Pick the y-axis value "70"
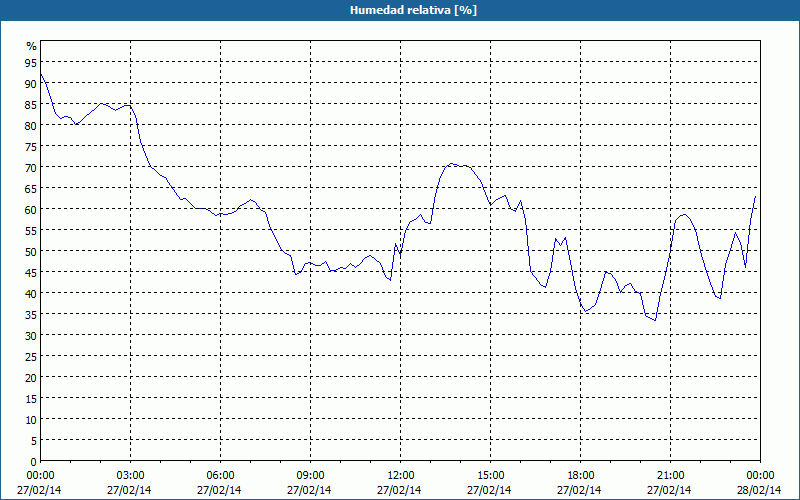Image resolution: width=800 pixels, height=500 pixels. pyautogui.click(x=31, y=168)
